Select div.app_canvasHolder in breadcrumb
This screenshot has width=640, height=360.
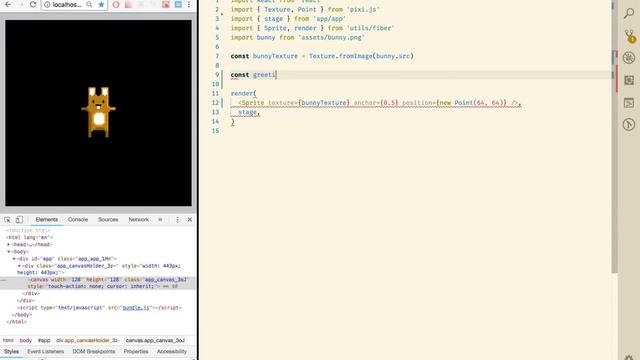tap(88, 340)
